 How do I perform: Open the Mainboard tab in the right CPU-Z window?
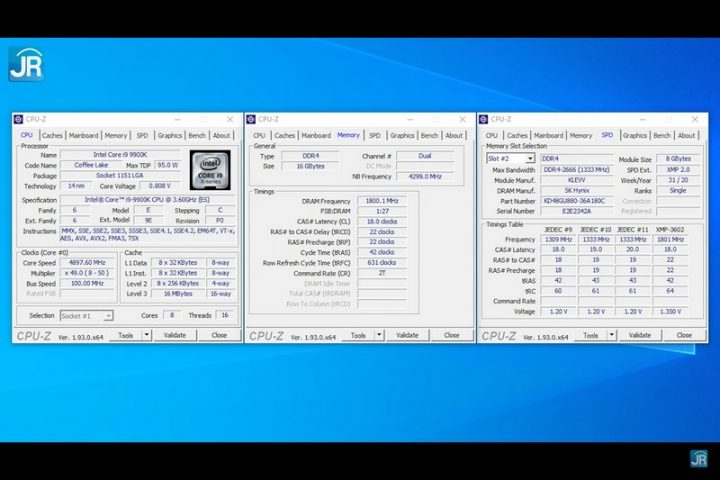click(548, 136)
